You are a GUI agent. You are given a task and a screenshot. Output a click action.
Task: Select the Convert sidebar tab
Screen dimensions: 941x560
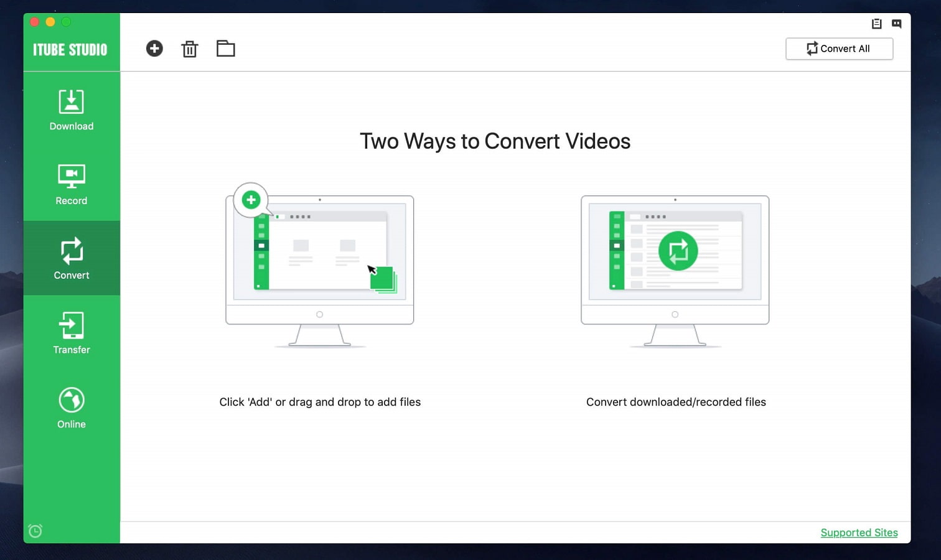pos(72,258)
